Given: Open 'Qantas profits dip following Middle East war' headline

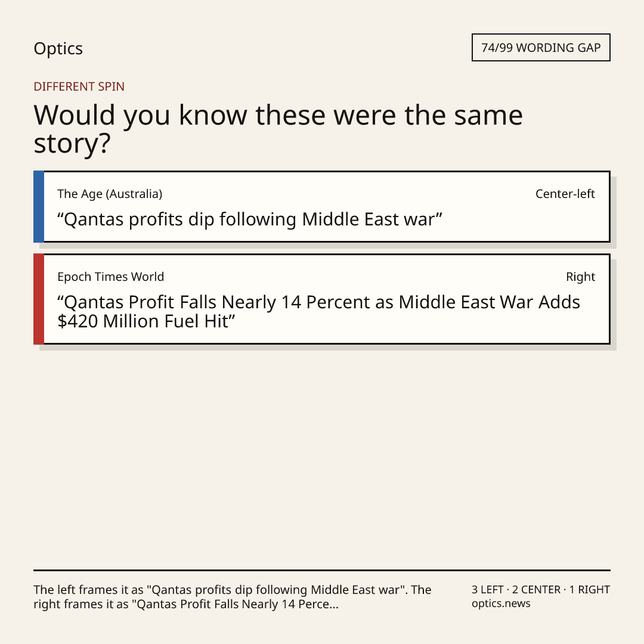Looking at the screenshot, I should (x=250, y=219).
